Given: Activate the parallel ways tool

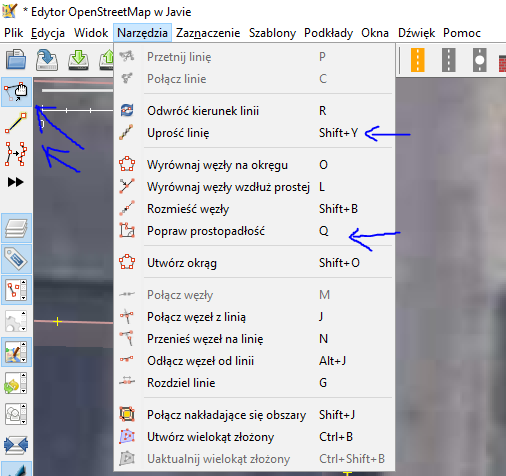Looking at the screenshot, I should click(16, 154).
